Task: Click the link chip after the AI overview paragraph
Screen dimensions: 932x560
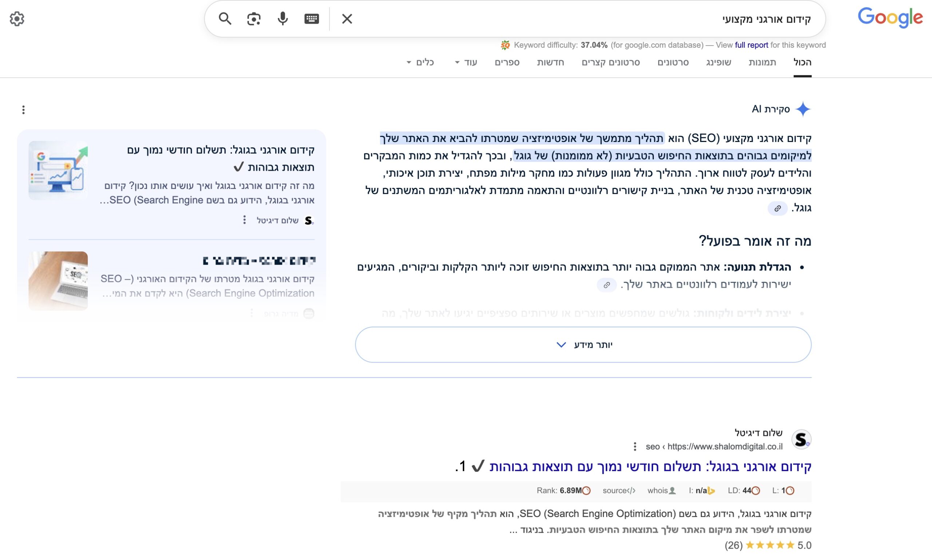Action: (x=777, y=208)
